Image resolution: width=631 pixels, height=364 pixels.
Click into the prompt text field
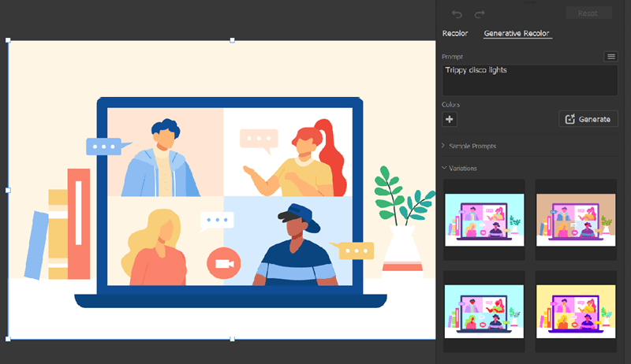529,80
